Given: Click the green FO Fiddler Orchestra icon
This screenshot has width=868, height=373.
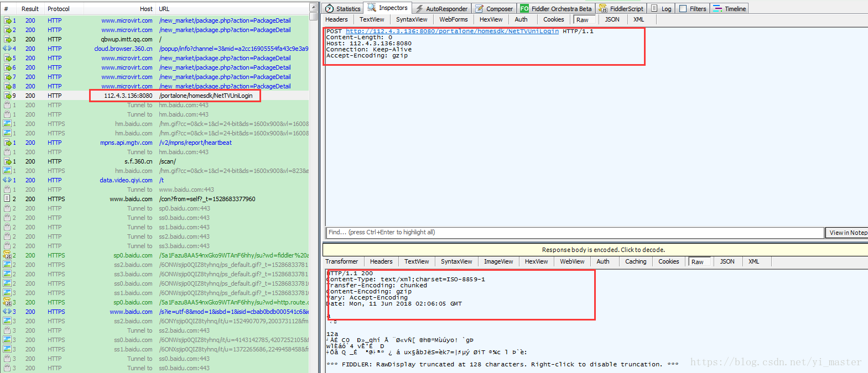Looking at the screenshot, I should pos(524,8).
